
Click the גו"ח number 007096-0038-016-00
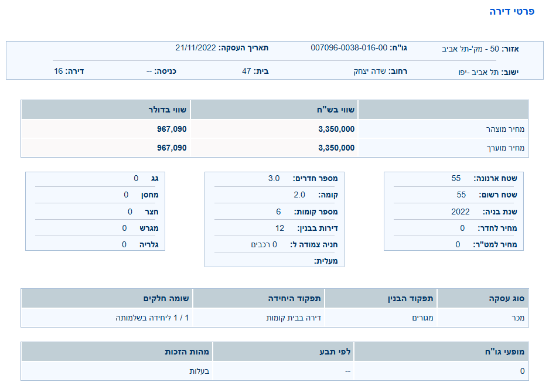[x=349, y=47]
